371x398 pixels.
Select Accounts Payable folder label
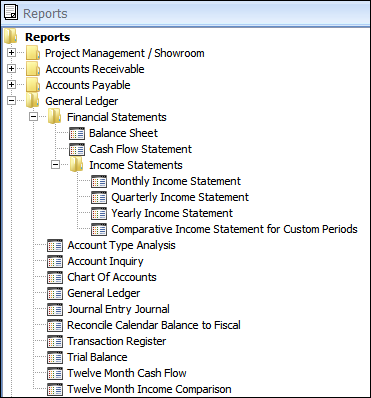[x=88, y=85]
